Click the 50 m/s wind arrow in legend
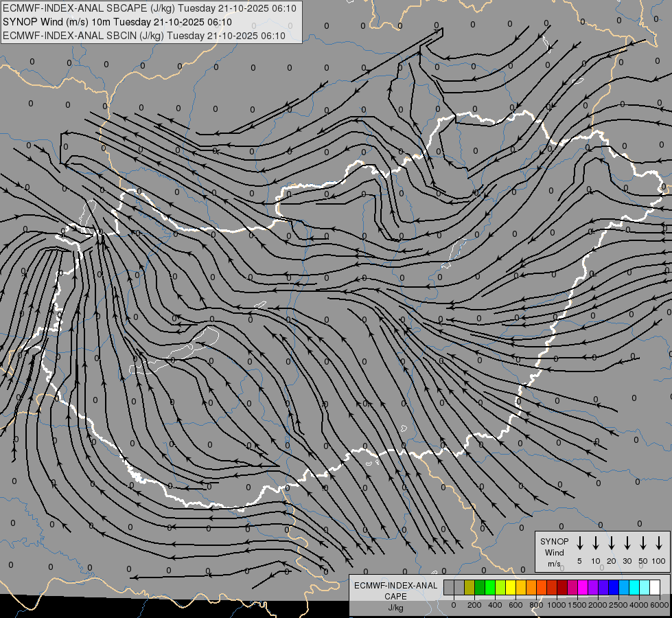The height and width of the screenshot is (618, 672). coord(643,543)
